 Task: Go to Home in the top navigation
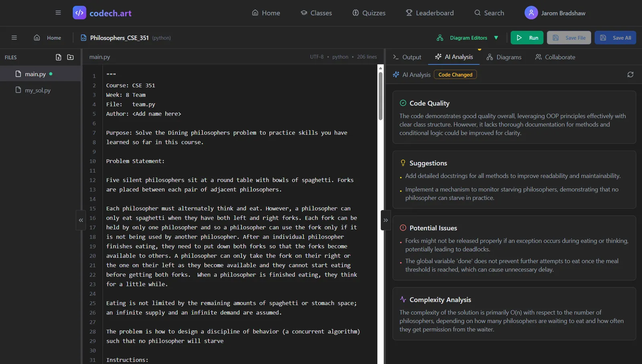click(266, 13)
